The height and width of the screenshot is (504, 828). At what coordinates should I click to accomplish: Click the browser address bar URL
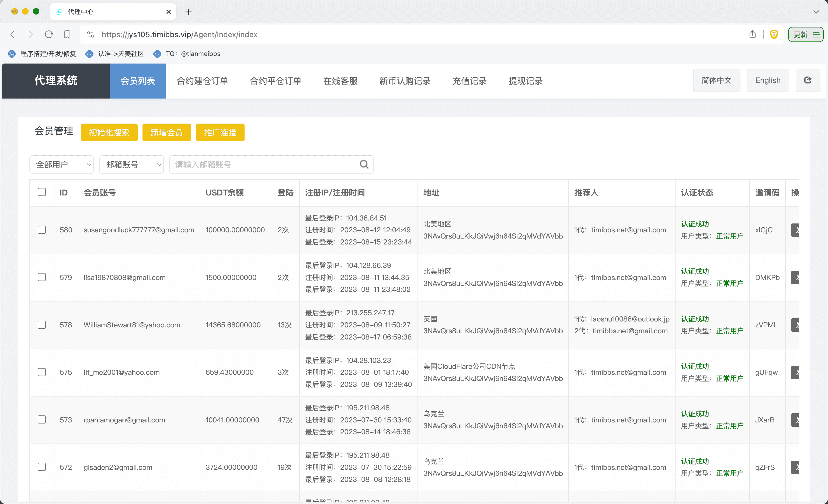179,34
